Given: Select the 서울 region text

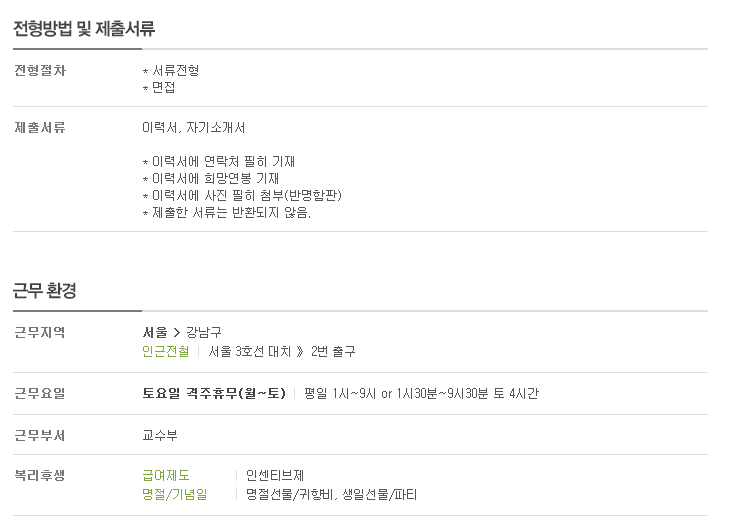Looking at the screenshot, I should pyautogui.click(x=155, y=333).
